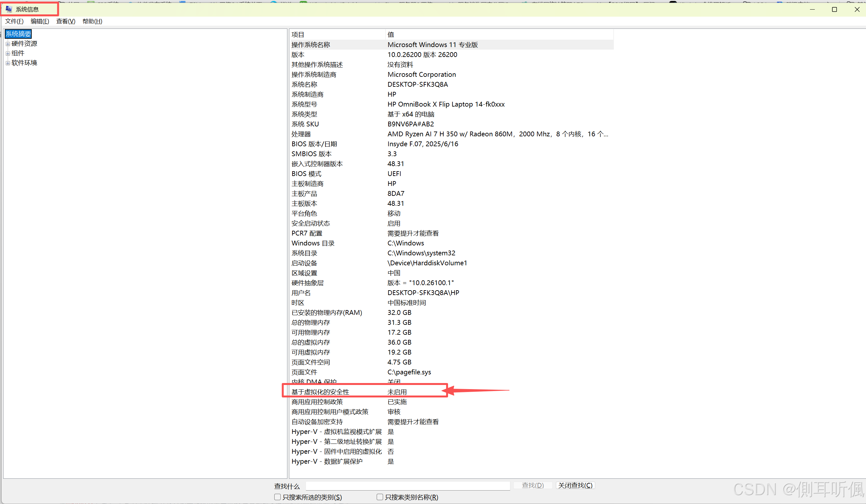866x504 pixels.
Task: Click the 查找(D) button
Action: [x=532, y=485]
